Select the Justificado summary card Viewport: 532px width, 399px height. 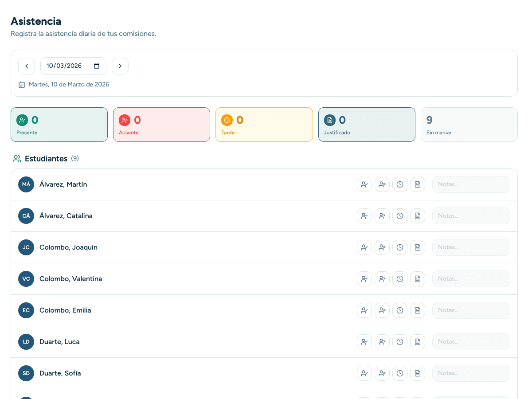click(367, 125)
